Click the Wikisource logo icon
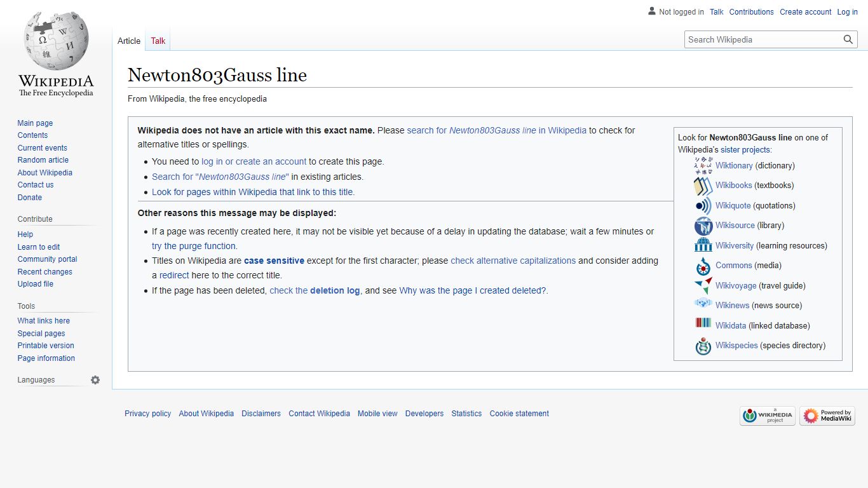 [x=703, y=226]
